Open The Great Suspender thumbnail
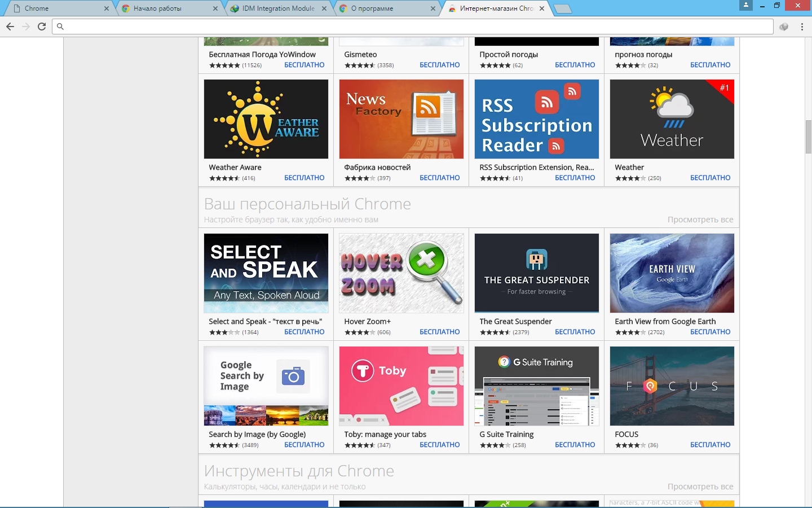 [x=537, y=273]
